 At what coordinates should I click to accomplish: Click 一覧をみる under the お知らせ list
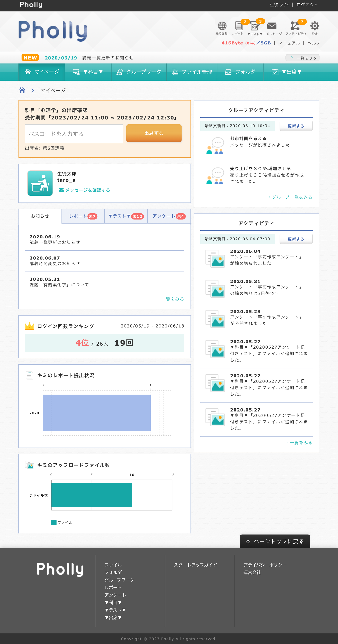click(171, 299)
